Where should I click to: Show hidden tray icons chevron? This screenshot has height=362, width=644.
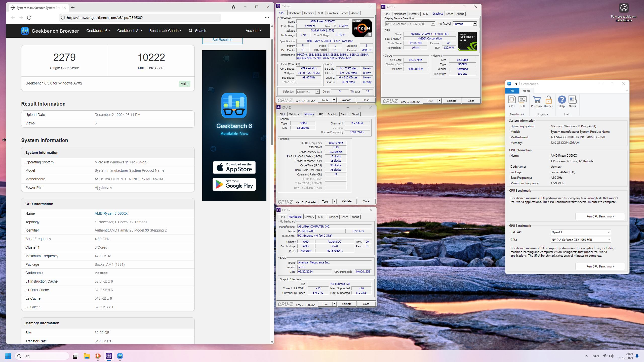[586, 356]
